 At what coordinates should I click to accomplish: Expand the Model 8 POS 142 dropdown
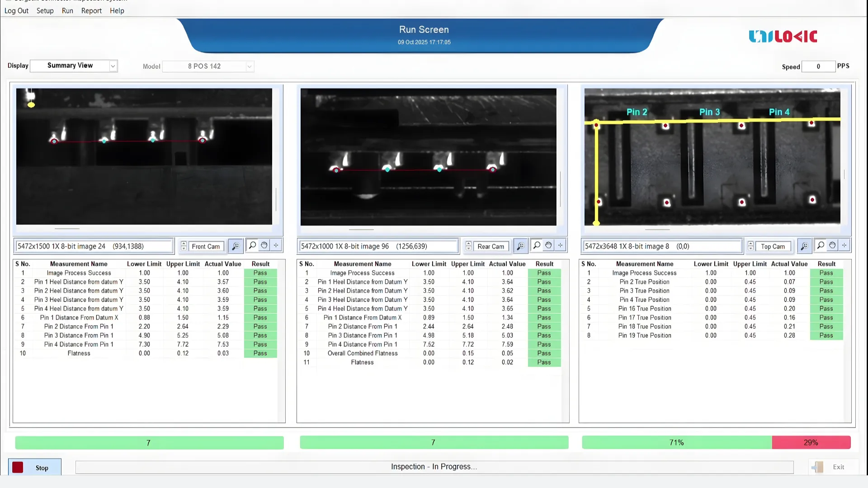pos(249,66)
